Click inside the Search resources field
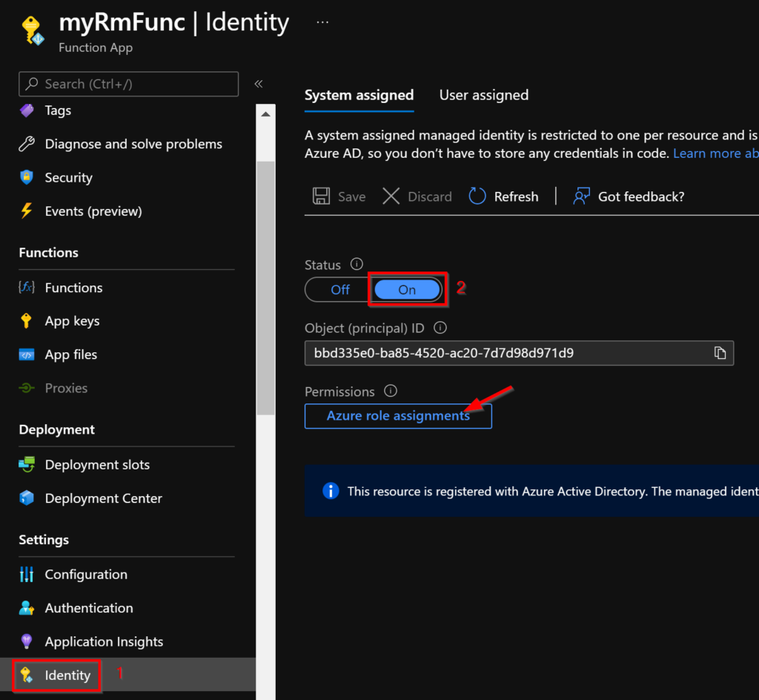The image size is (759, 700). [127, 83]
